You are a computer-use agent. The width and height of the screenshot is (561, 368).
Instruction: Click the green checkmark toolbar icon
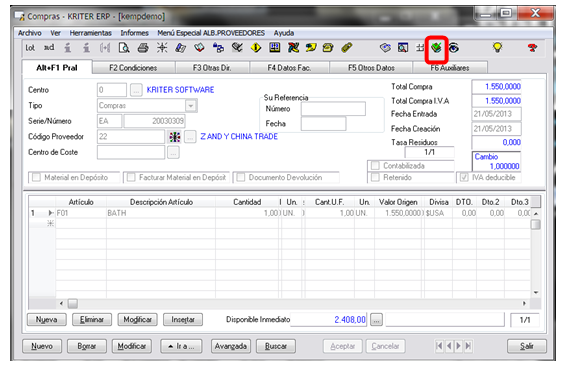pos(436,48)
